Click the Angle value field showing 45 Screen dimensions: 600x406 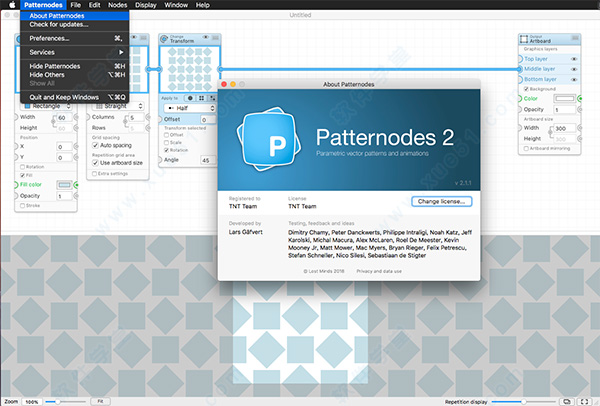pyautogui.click(x=208, y=160)
